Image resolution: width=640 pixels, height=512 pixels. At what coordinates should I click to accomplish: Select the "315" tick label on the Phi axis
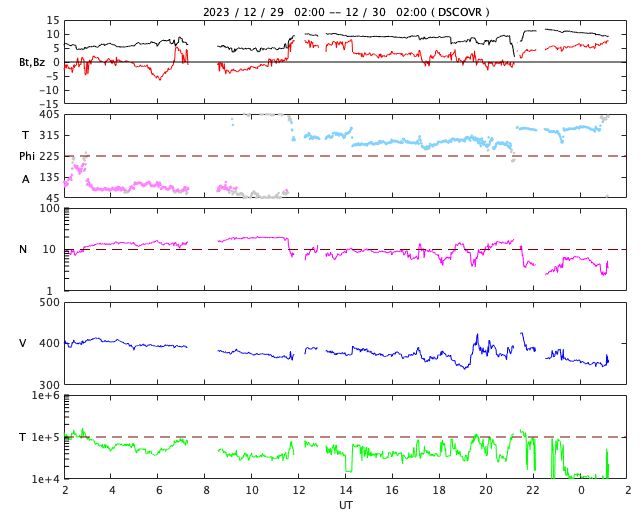49,135
